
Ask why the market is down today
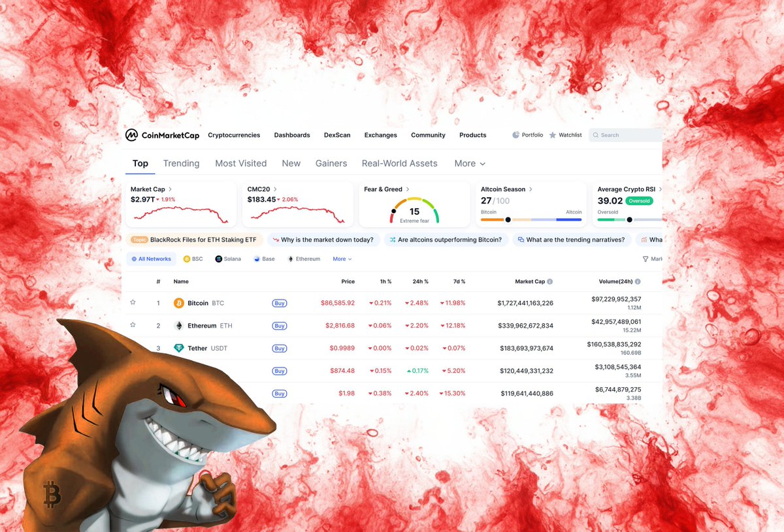pyautogui.click(x=323, y=240)
